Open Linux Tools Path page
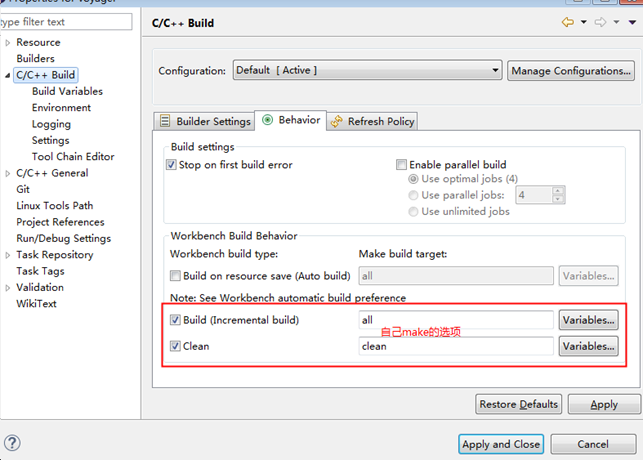This screenshot has width=643, height=460. point(55,206)
